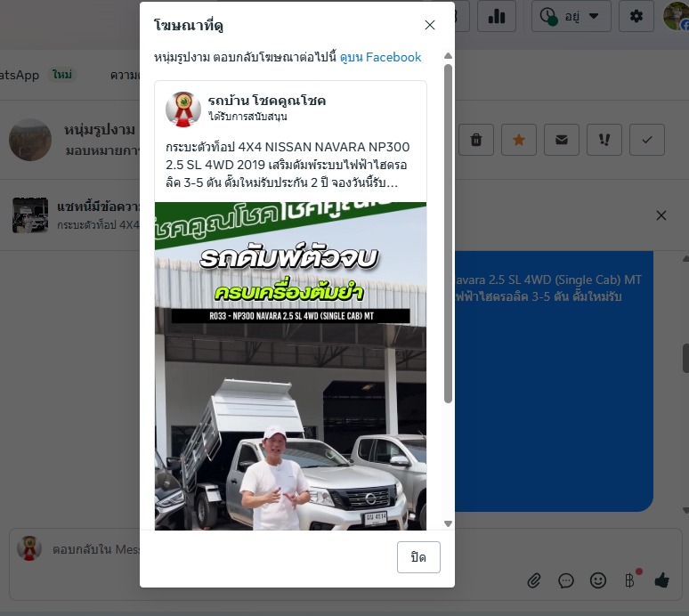Screen dimensions: 689x616
Task: Dismiss the chat ad banner with X
Action: pyautogui.click(x=661, y=215)
